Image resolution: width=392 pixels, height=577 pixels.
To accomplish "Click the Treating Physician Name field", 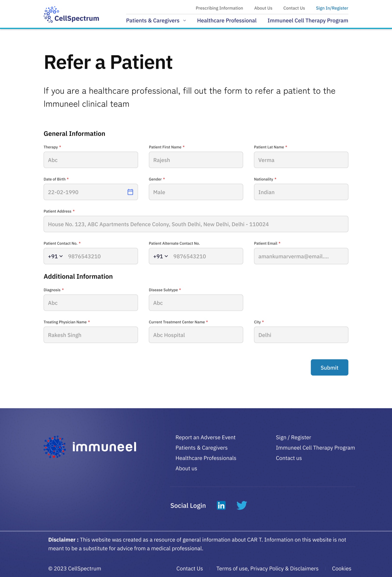I will (x=91, y=335).
